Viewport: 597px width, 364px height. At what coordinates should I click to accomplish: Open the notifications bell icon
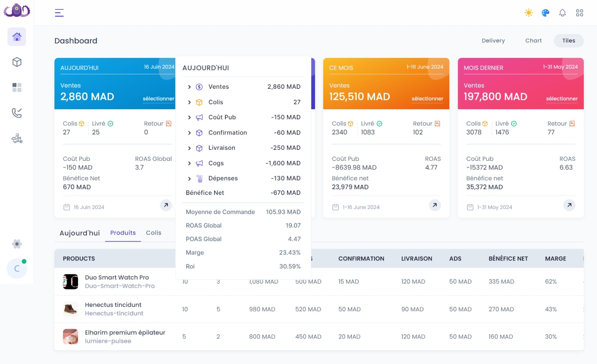point(562,12)
